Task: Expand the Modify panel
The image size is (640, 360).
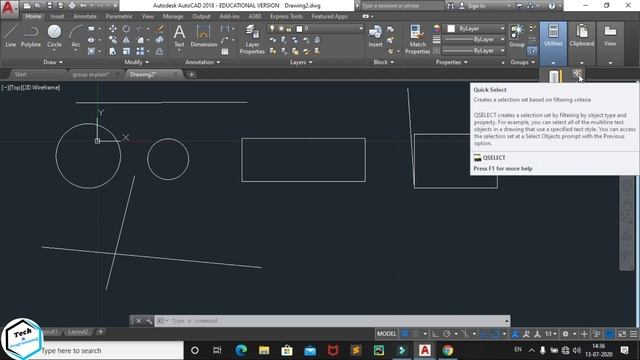Action: click(x=137, y=62)
